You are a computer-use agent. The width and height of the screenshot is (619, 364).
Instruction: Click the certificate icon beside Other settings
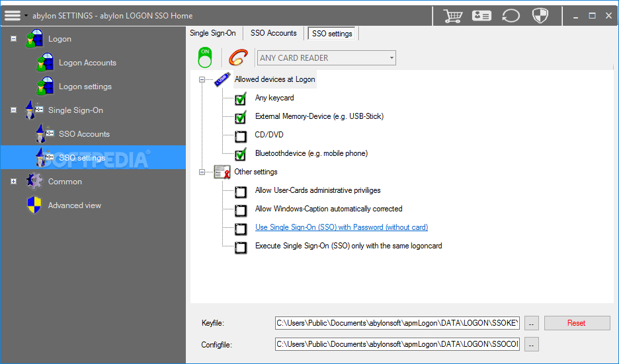point(222,172)
